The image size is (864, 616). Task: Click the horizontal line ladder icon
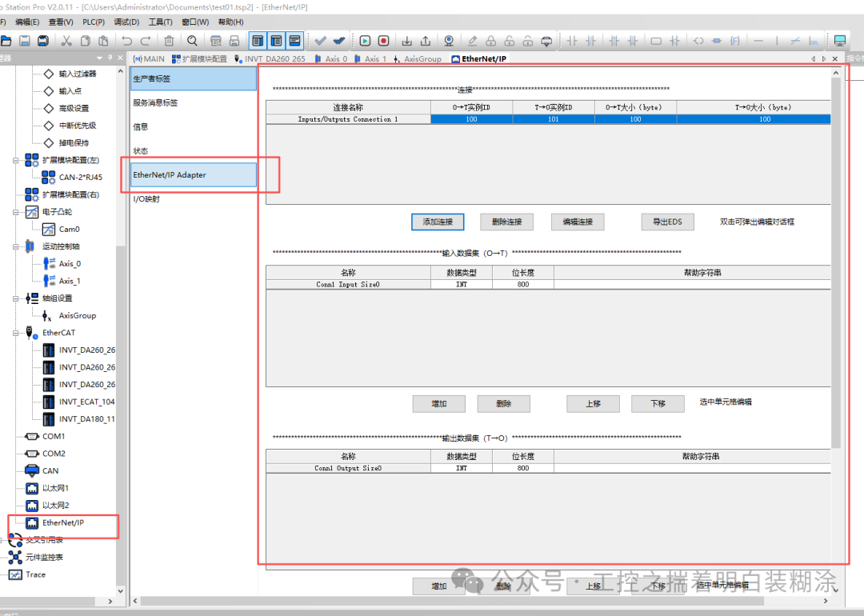tap(758, 41)
